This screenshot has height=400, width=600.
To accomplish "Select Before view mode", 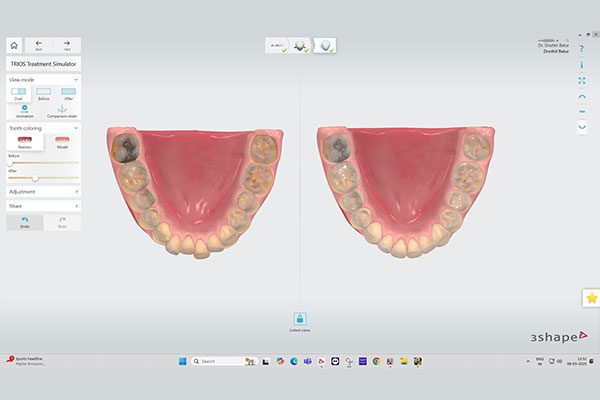I will (43, 94).
